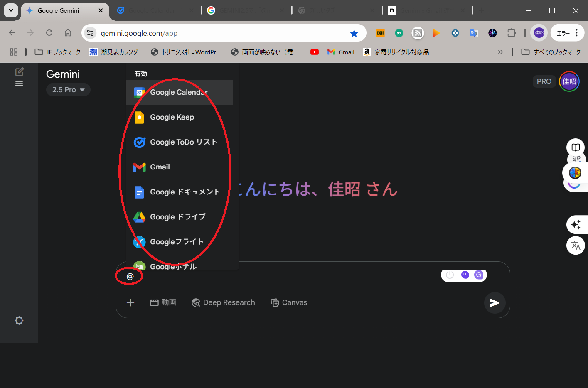The image size is (588, 388).
Task: Open the Canvas tool
Action: (x=289, y=302)
